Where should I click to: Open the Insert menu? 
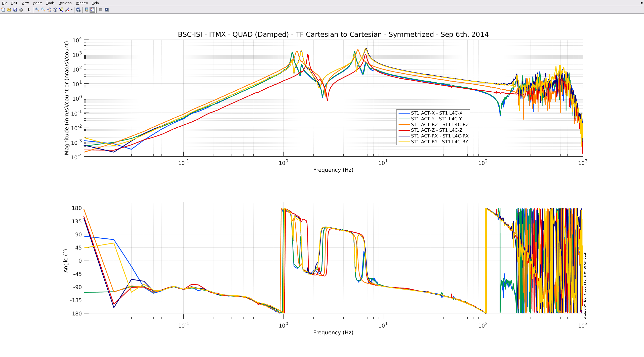(37, 3)
